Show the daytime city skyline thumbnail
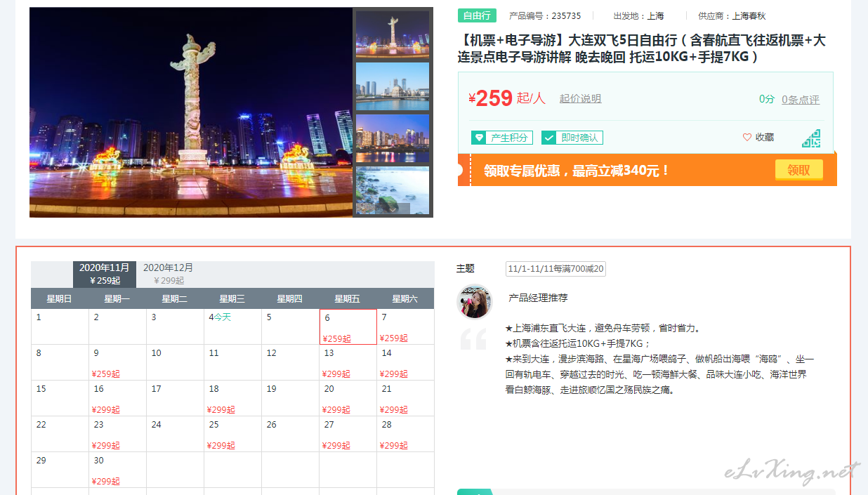868x495 pixels. (393, 86)
